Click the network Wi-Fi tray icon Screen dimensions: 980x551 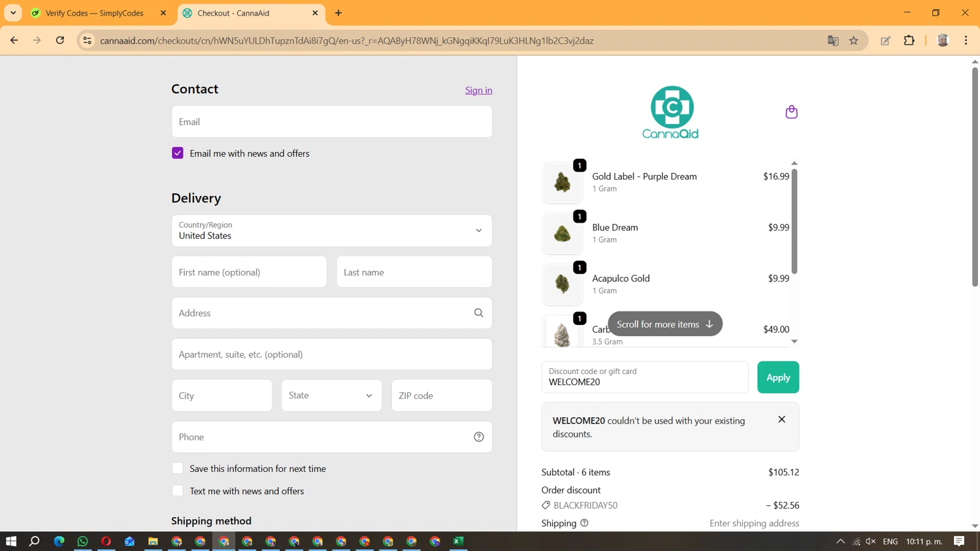(857, 541)
